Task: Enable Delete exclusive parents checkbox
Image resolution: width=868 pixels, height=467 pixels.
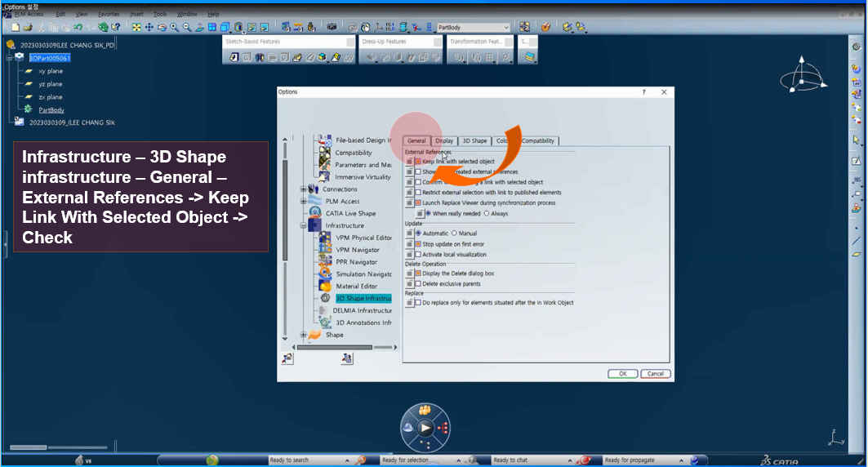Action: pyautogui.click(x=418, y=284)
